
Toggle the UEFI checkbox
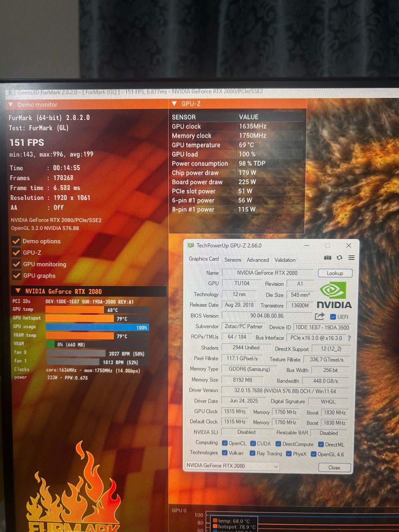coord(333,317)
